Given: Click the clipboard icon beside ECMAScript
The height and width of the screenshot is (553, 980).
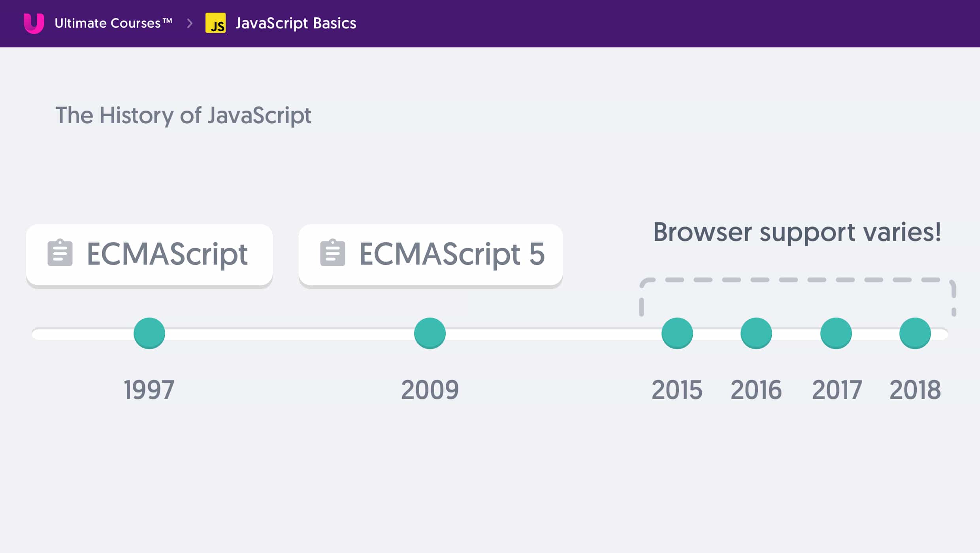Looking at the screenshot, I should click(60, 253).
